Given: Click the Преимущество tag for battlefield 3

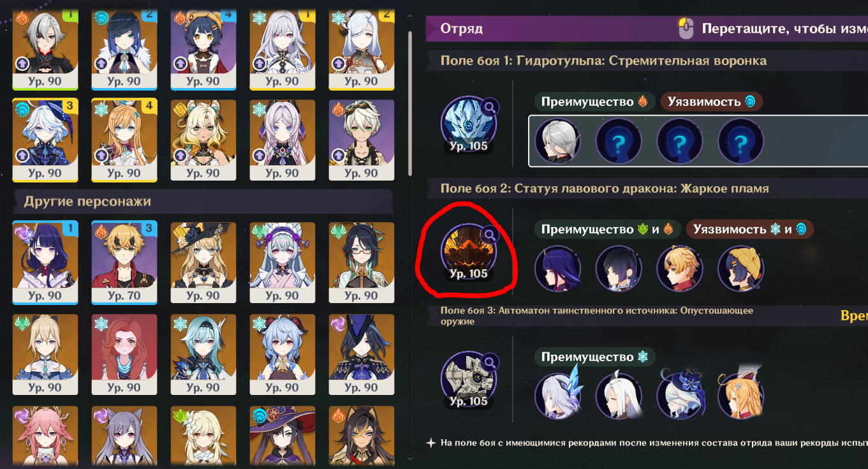Looking at the screenshot, I should pos(594,357).
